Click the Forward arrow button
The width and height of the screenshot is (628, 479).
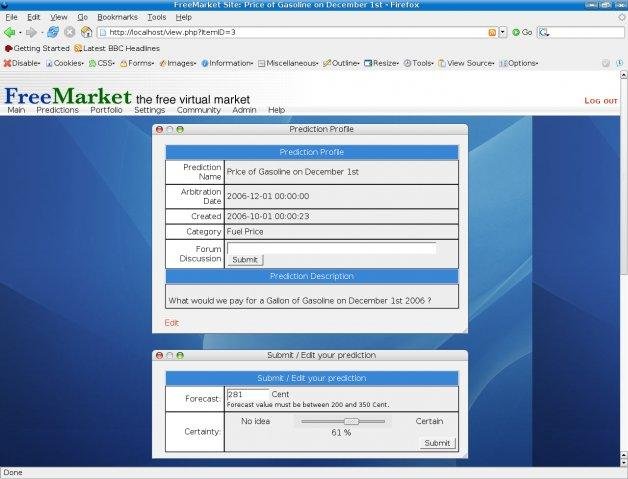(31, 32)
